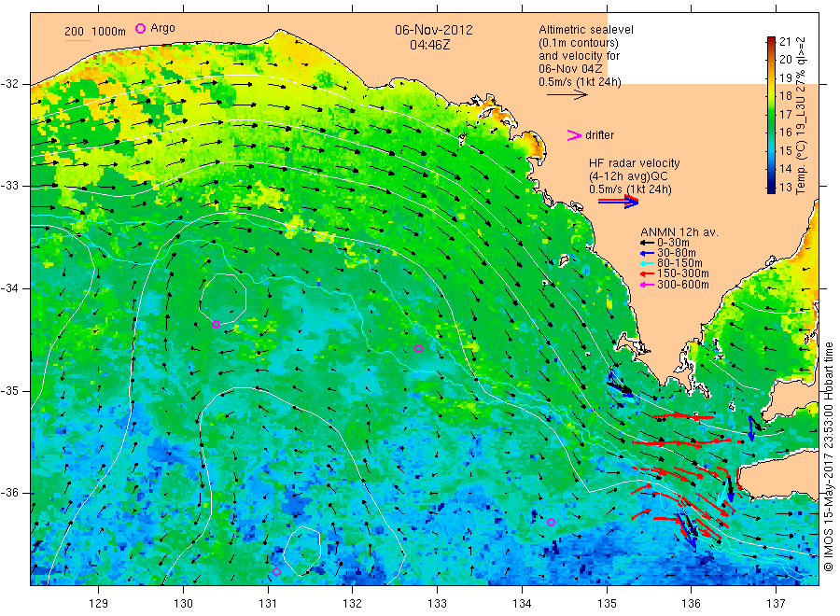The width and height of the screenshot is (840, 616).
Task: Click the '© IMOS 15-May-2017 23:53:00 Hobart time' credit
Action: (x=828, y=456)
